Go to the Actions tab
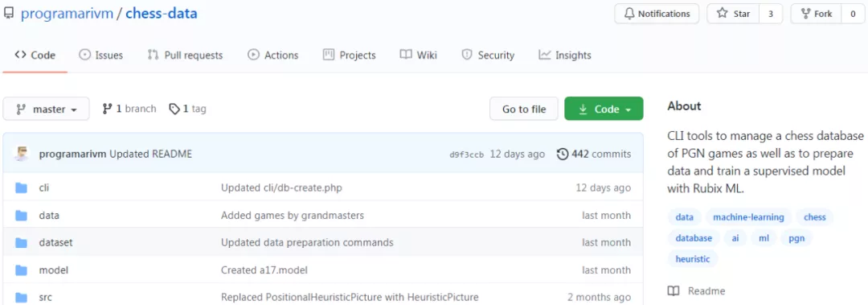 273,55
